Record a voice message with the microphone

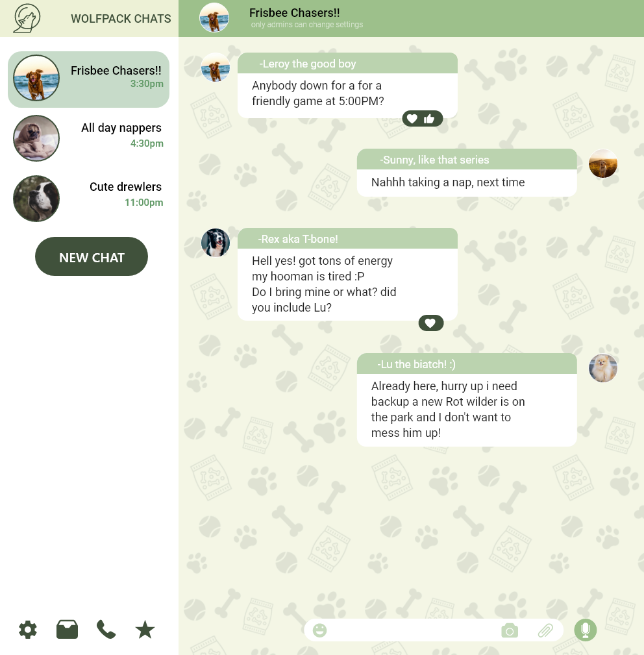click(x=586, y=630)
